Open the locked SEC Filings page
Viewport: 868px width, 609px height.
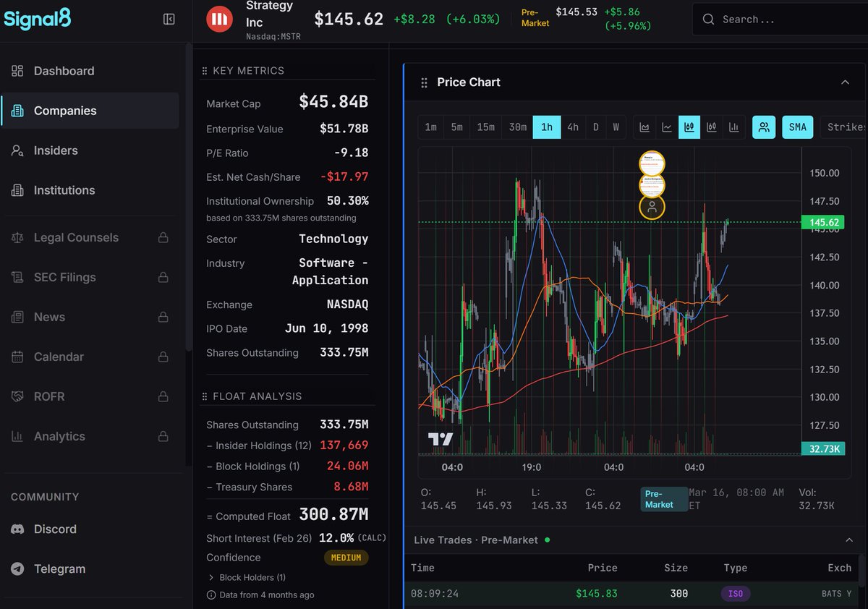tap(90, 277)
